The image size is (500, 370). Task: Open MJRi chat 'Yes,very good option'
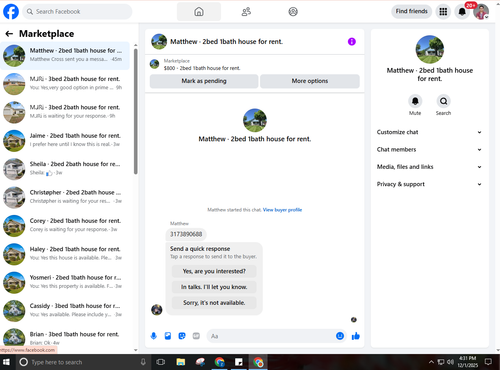pyautogui.click(x=65, y=84)
